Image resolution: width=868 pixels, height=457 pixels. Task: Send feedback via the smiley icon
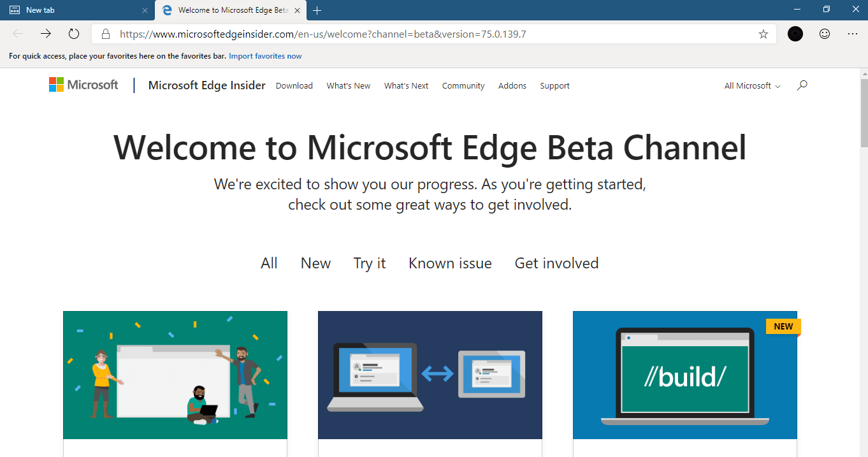[825, 34]
